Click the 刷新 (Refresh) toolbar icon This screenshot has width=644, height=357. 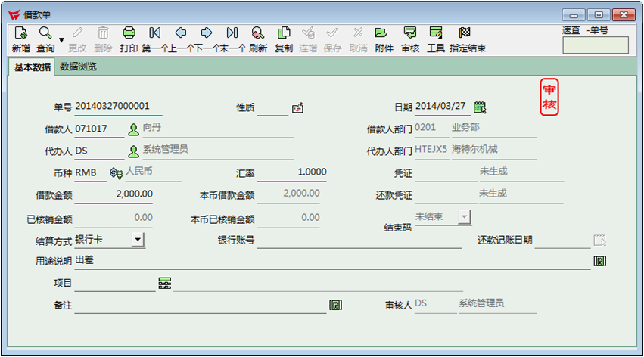click(257, 33)
